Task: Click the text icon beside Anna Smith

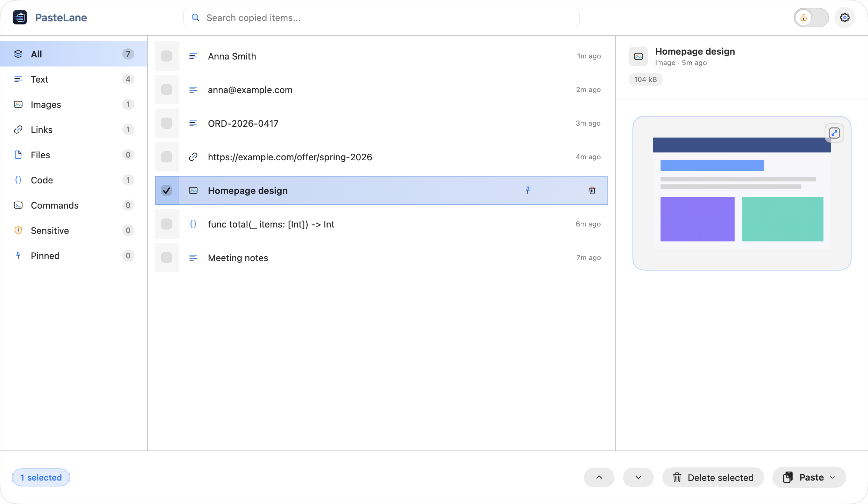Action: click(193, 56)
